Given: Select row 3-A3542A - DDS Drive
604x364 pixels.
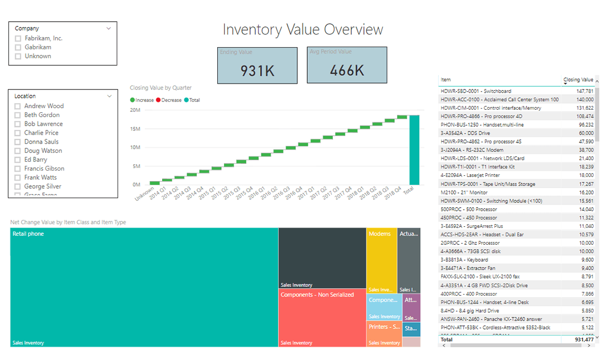Looking at the screenshot, I should 517,134.
